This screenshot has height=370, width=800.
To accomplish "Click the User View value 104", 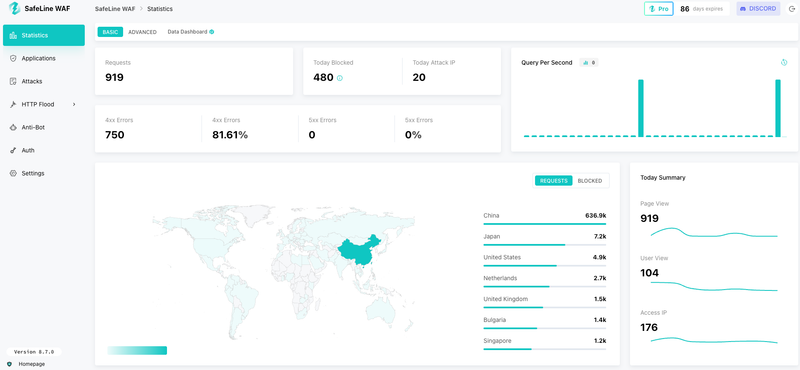I will (649, 273).
